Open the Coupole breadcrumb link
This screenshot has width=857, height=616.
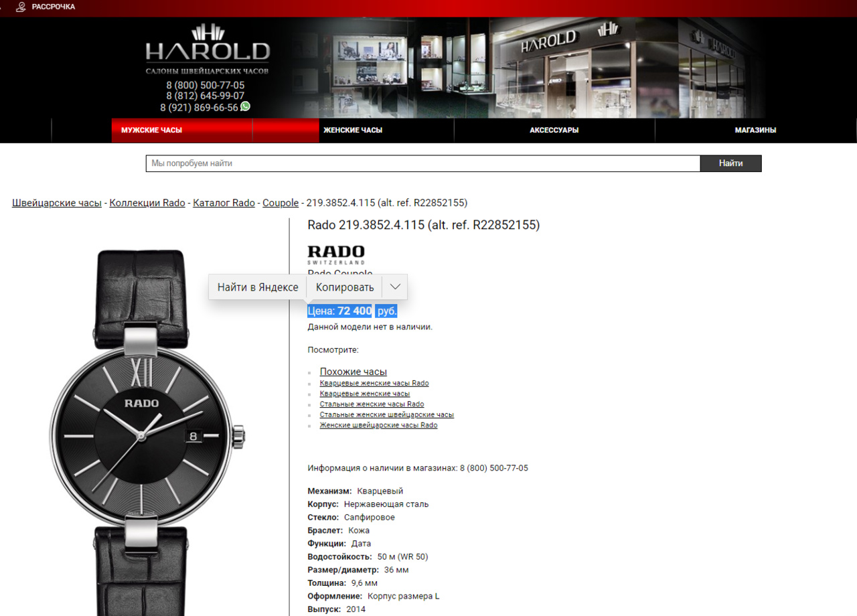[281, 203]
